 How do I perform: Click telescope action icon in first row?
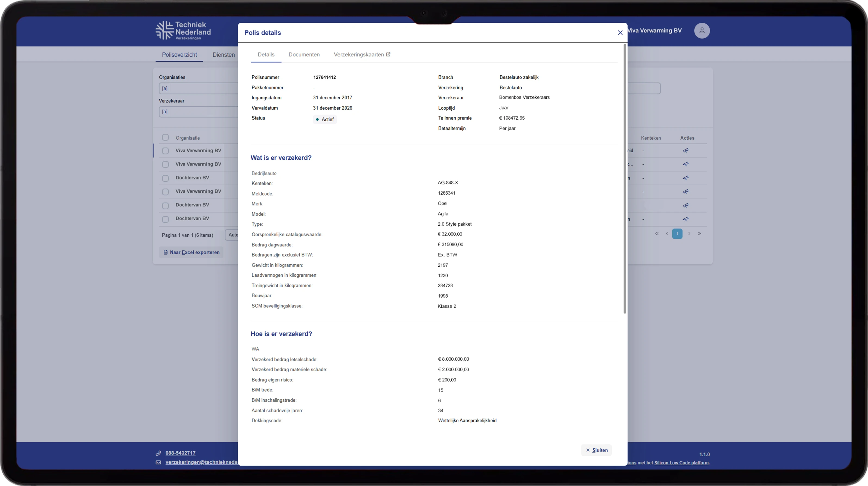click(685, 151)
